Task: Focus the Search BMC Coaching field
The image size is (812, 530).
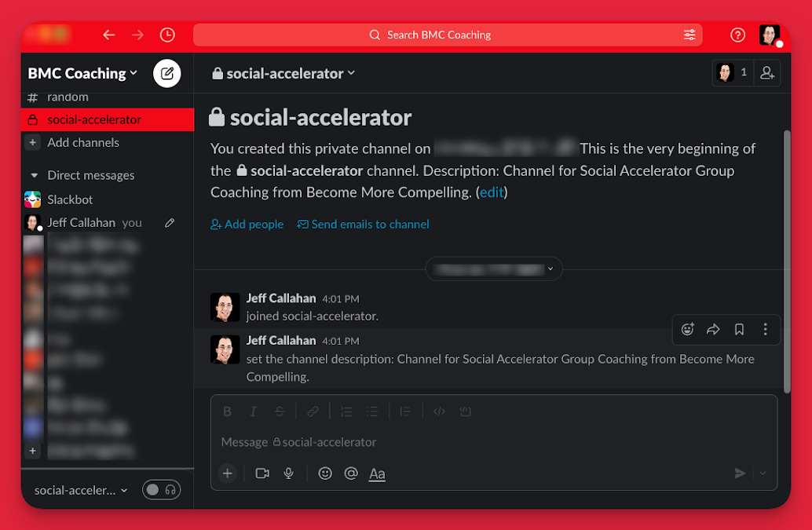Action: coord(448,35)
